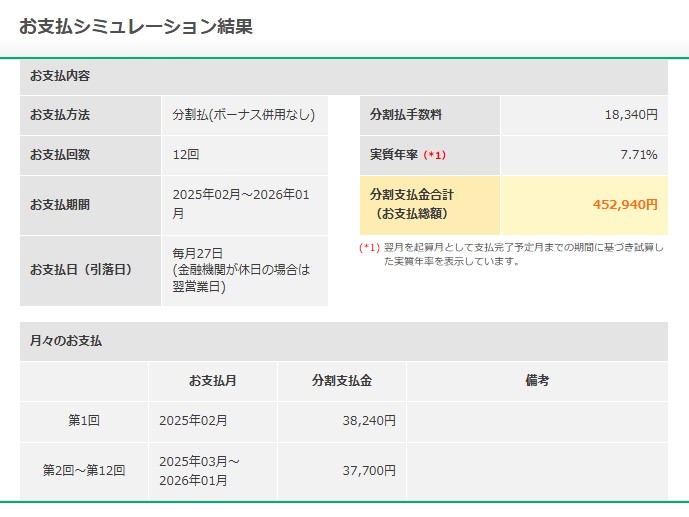Screen dimensions: 689x517
Task: Click the 2025年02月 cell in 第1回 row
Action: click(193, 421)
